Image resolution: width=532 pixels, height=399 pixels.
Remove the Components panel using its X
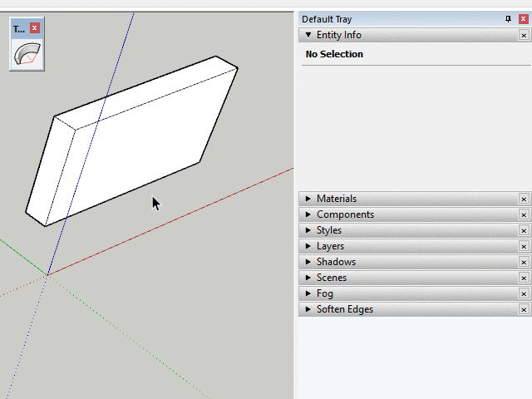(524, 214)
